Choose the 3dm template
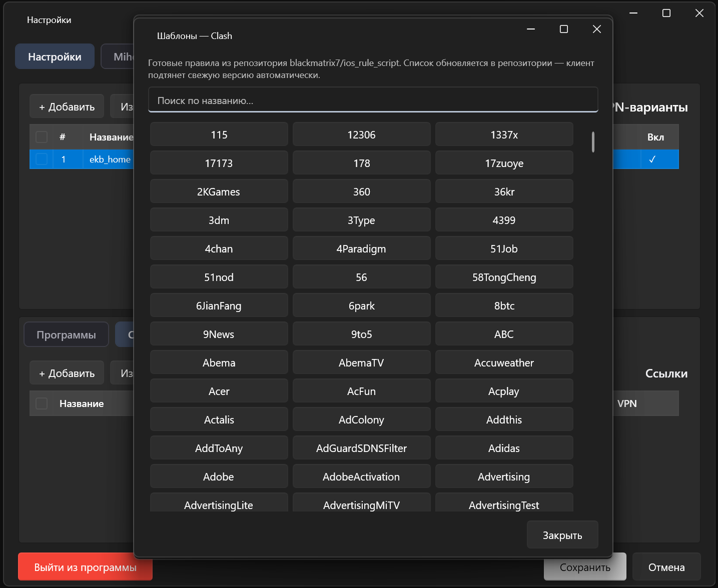 coord(219,220)
